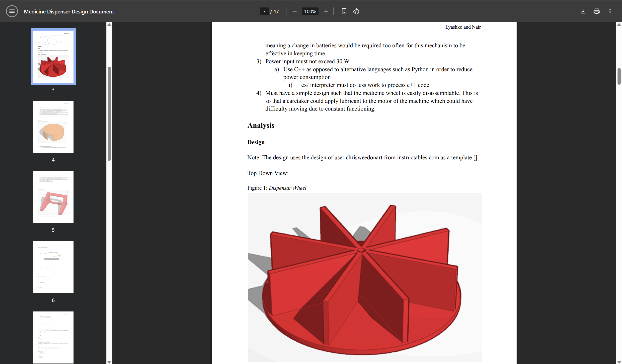
Task: Download the PDF document
Action: click(x=583, y=11)
